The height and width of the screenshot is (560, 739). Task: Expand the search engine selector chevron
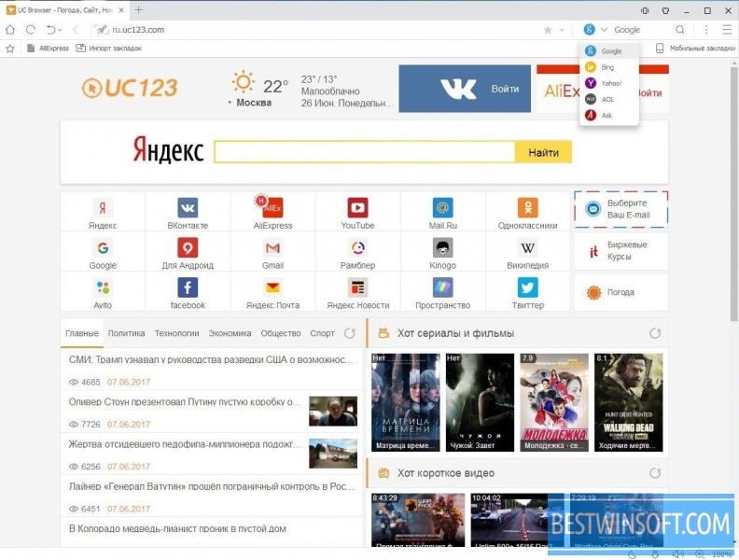[x=604, y=30]
